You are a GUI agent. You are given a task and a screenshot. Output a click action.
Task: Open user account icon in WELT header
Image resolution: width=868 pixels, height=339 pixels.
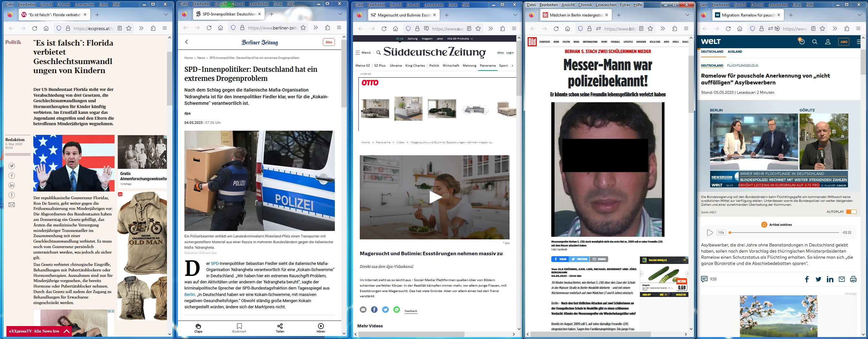(828, 42)
